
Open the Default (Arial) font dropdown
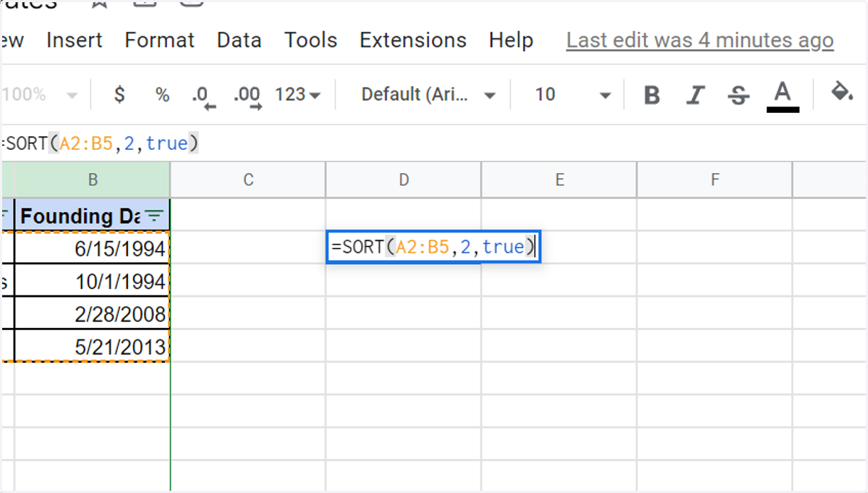[428, 95]
